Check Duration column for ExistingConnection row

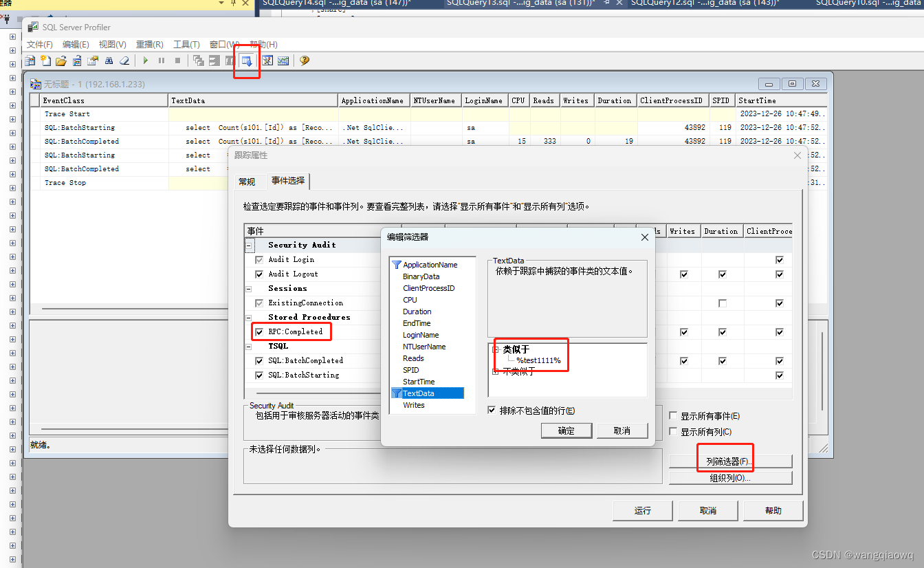pyautogui.click(x=723, y=303)
